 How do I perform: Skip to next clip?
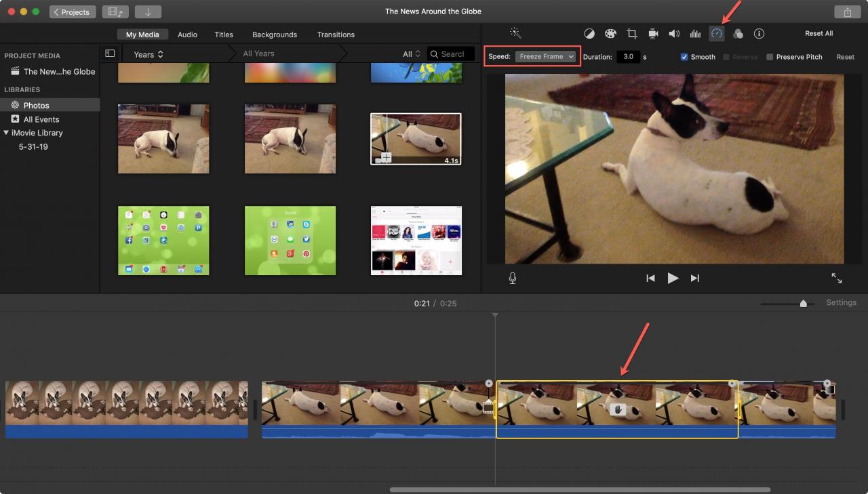pyautogui.click(x=694, y=278)
